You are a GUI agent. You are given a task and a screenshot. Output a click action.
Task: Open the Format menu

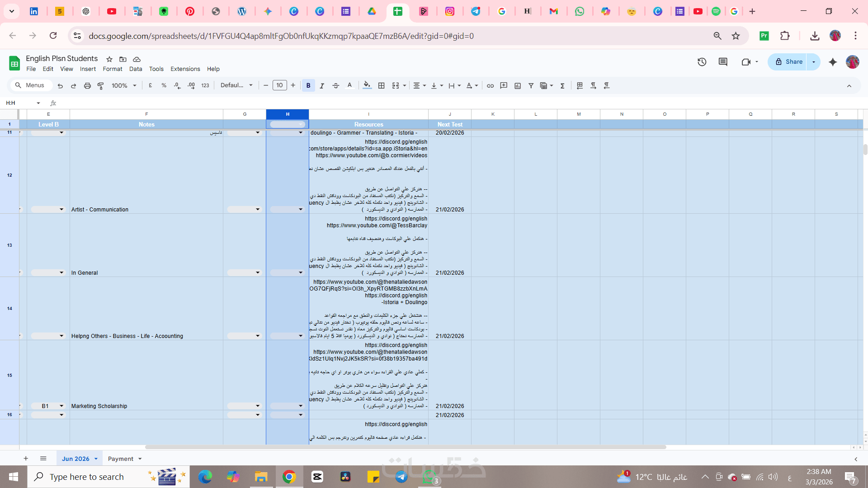[x=112, y=69]
